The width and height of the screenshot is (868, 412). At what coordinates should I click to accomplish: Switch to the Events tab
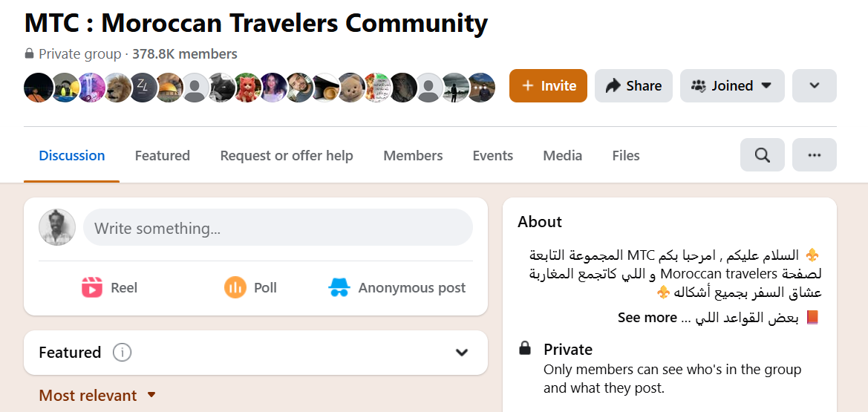493,155
